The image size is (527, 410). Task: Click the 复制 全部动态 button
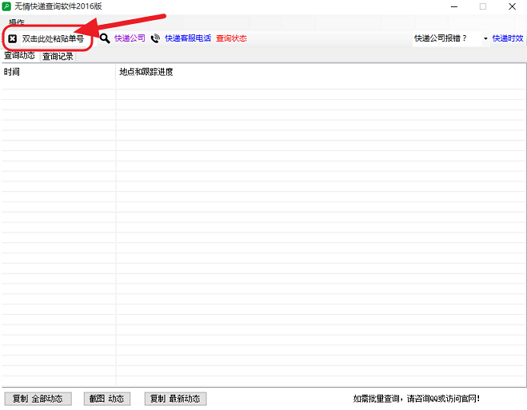[38, 399]
